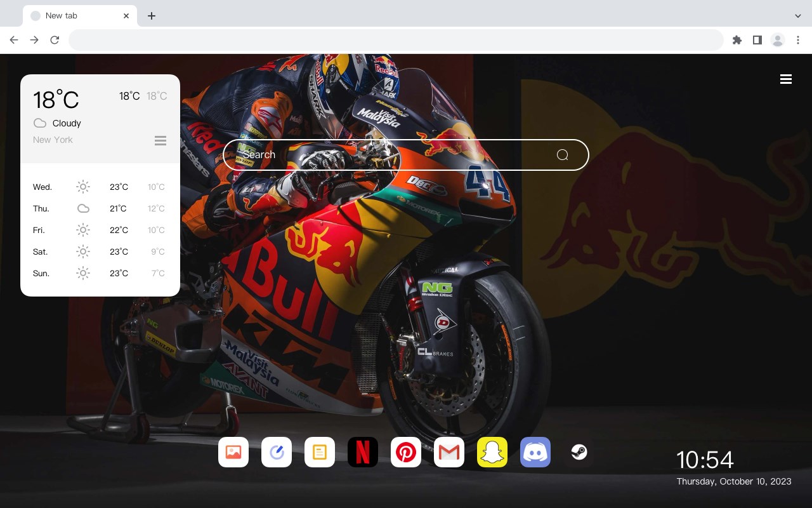Click the Thursday, October 10, 2023 date
The width and height of the screenshot is (812, 508).
click(734, 481)
